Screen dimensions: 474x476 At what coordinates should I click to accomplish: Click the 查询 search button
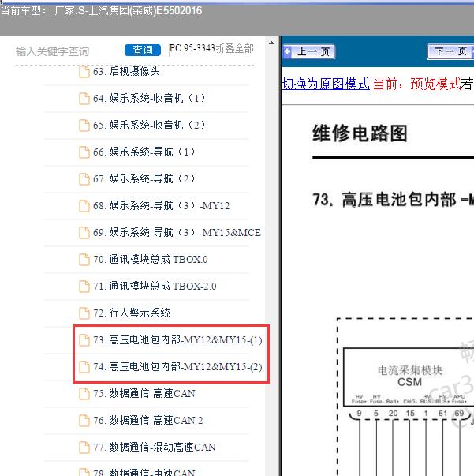click(143, 50)
